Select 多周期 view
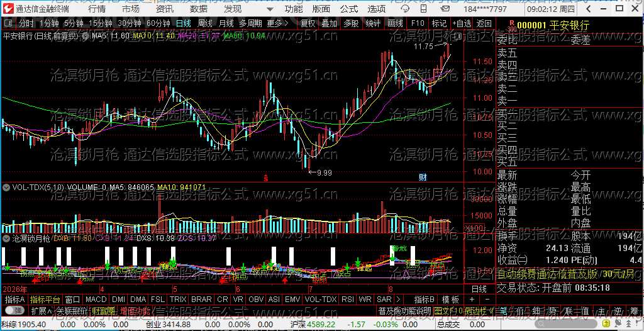 pyautogui.click(x=250, y=24)
